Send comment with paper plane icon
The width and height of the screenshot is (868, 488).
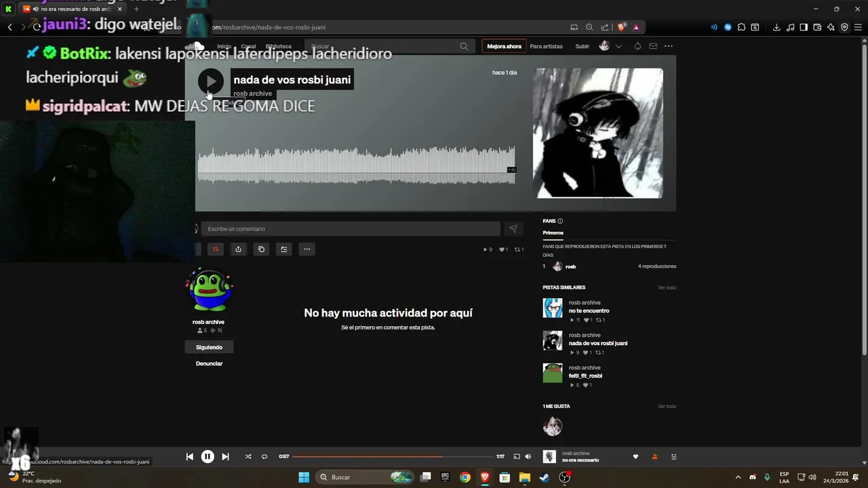coord(513,229)
